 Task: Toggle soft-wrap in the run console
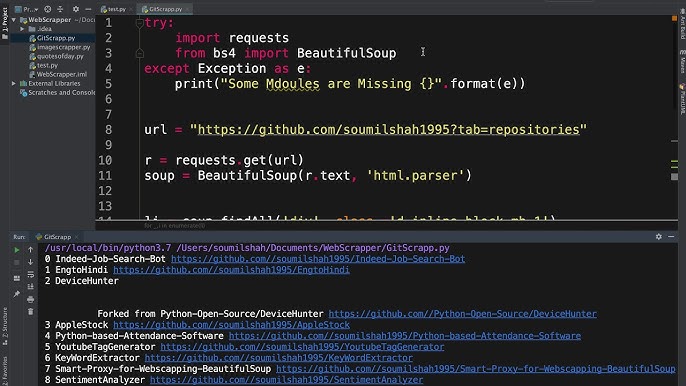click(30, 274)
